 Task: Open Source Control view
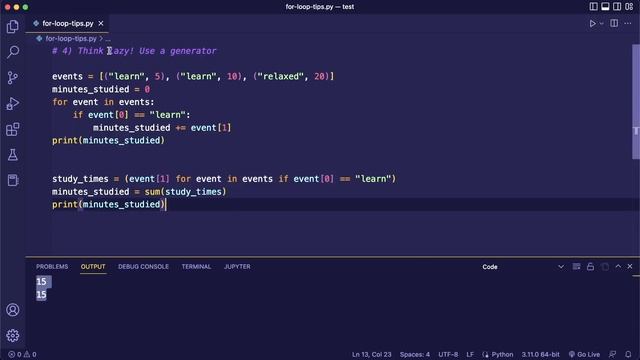pos(13,78)
